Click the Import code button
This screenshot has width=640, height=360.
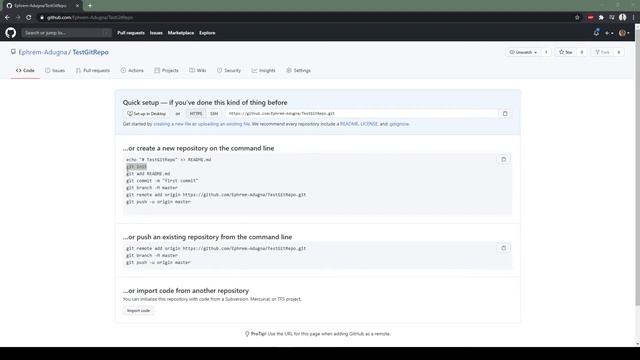(x=138, y=311)
